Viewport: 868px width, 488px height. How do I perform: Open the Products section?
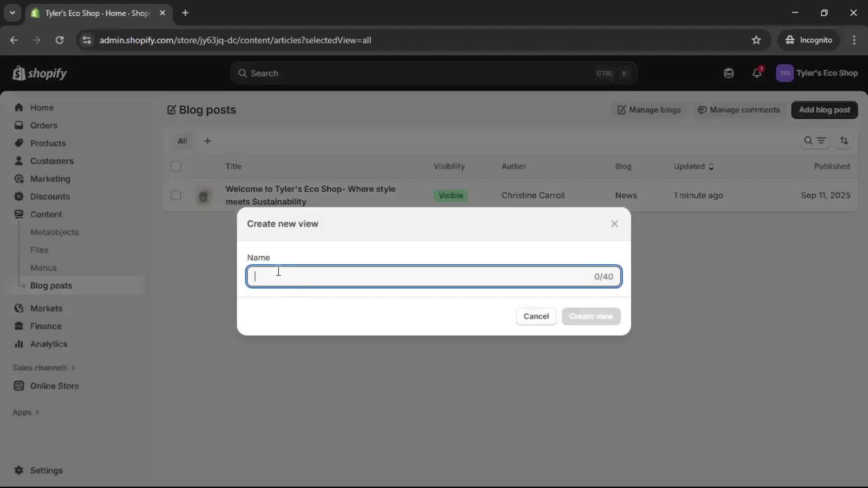(47, 143)
